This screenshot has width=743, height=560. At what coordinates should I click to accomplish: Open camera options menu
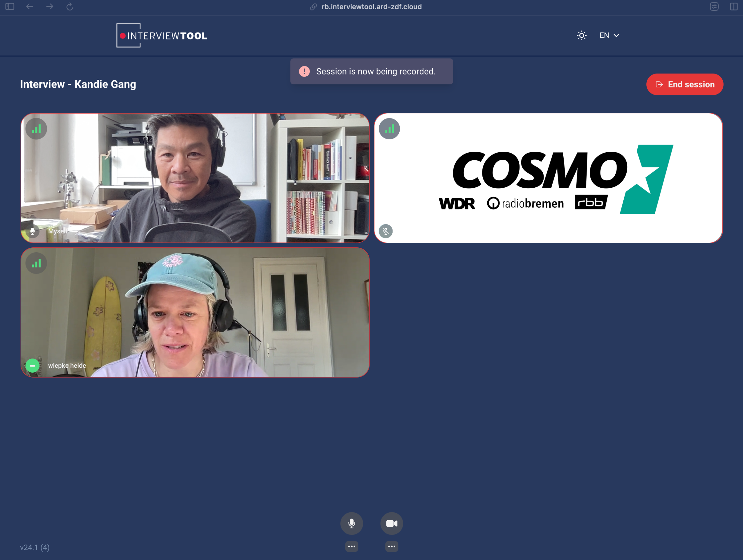tap(392, 547)
